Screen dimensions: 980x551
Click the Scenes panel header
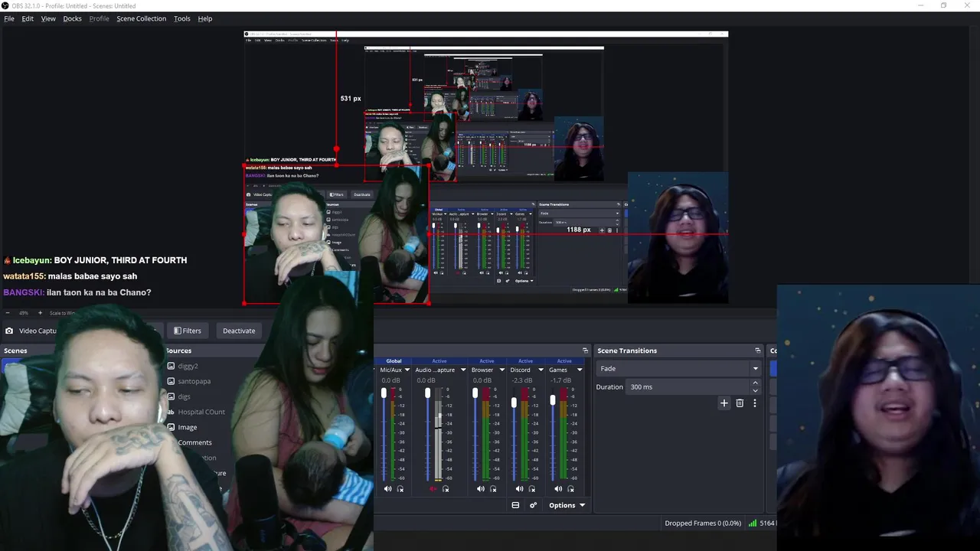pyautogui.click(x=15, y=350)
